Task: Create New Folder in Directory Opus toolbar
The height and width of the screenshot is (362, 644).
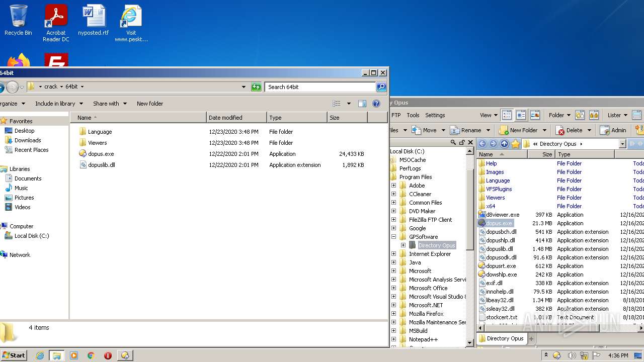Action: click(518, 130)
